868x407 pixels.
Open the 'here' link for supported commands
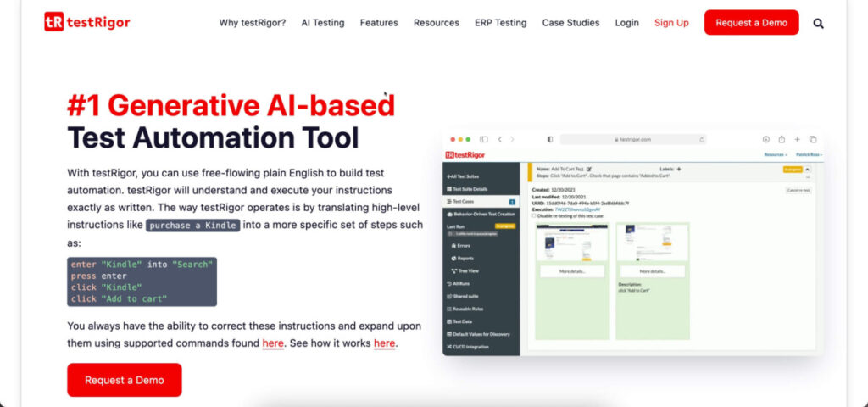coord(273,343)
